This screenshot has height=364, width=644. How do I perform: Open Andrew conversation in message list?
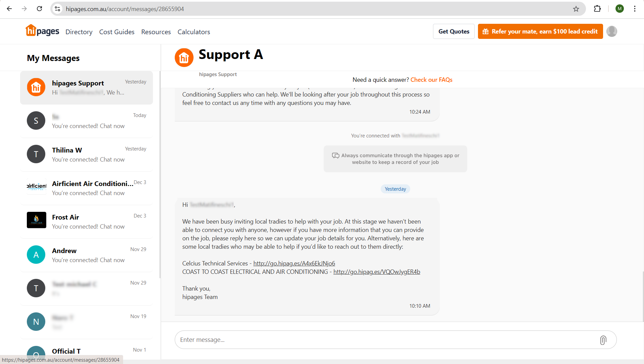coord(87,255)
